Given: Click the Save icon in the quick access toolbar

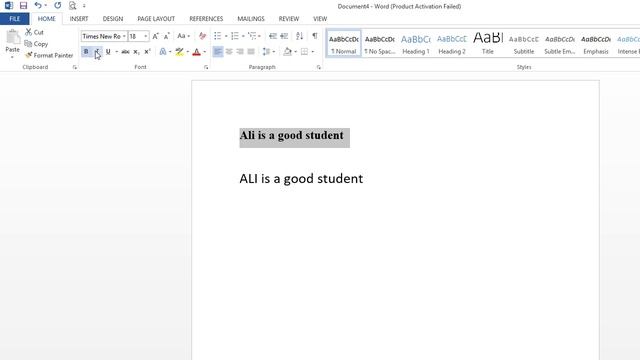Looking at the screenshot, I should click(23, 6).
